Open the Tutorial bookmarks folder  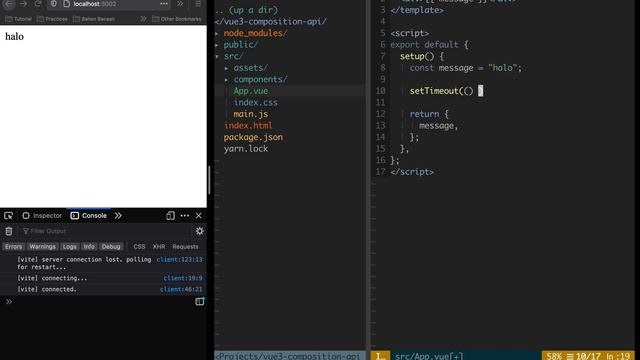18,19
